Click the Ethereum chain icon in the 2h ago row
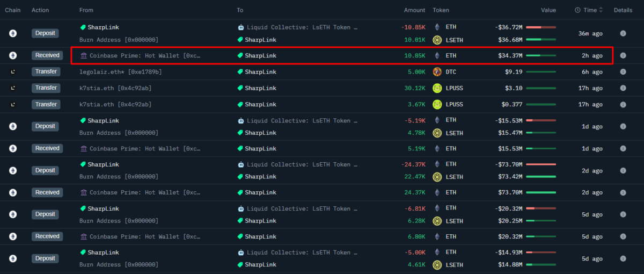Image resolution: width=644 pixels, height=274 pixels. (13, 55)
